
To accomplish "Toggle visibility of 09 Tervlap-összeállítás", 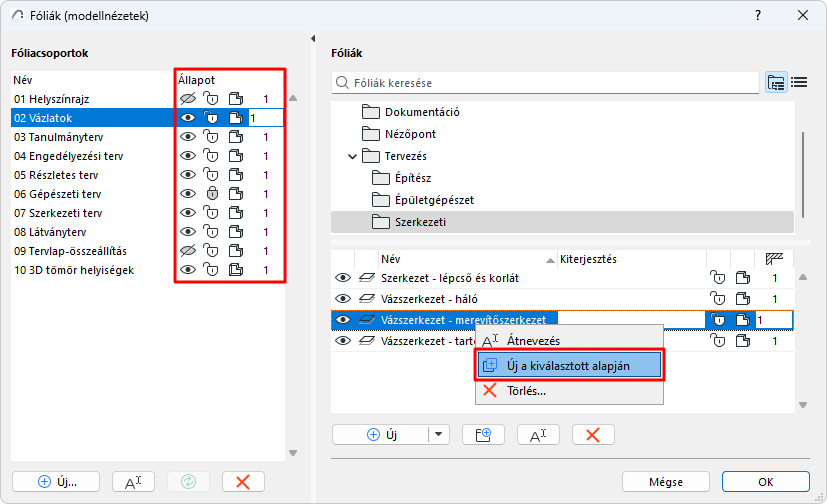I will (187, 251).
